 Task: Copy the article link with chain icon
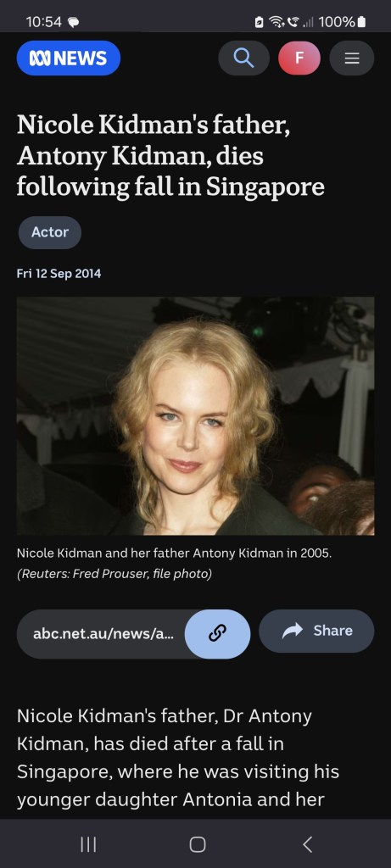pos(217,634)
